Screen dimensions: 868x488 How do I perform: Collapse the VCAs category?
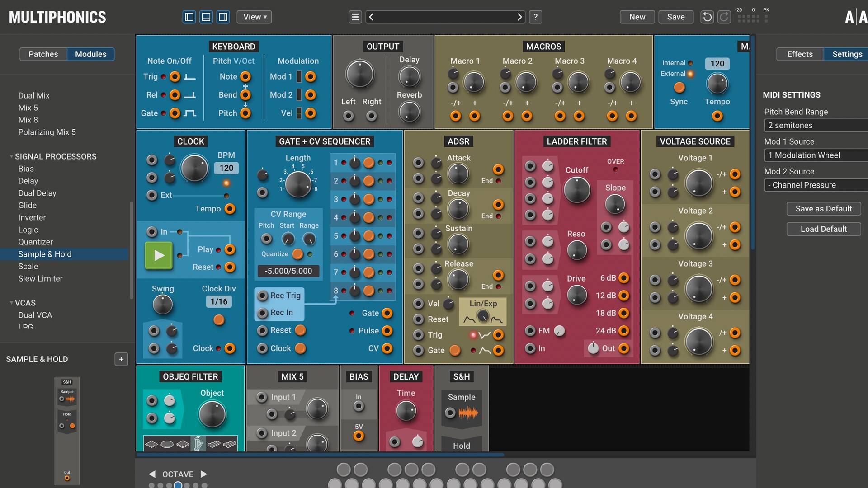(x=11, y=303)
